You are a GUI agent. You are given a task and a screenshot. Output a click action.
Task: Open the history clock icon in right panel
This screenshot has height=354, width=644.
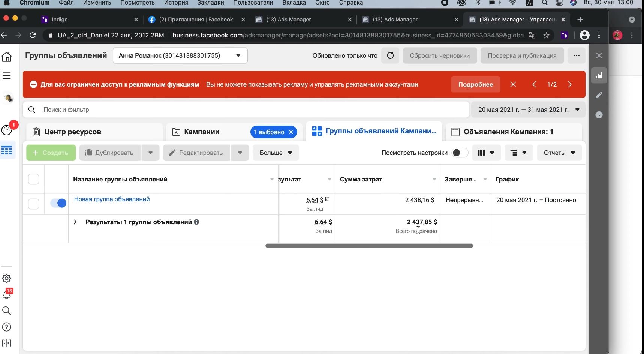coord(599,115)
